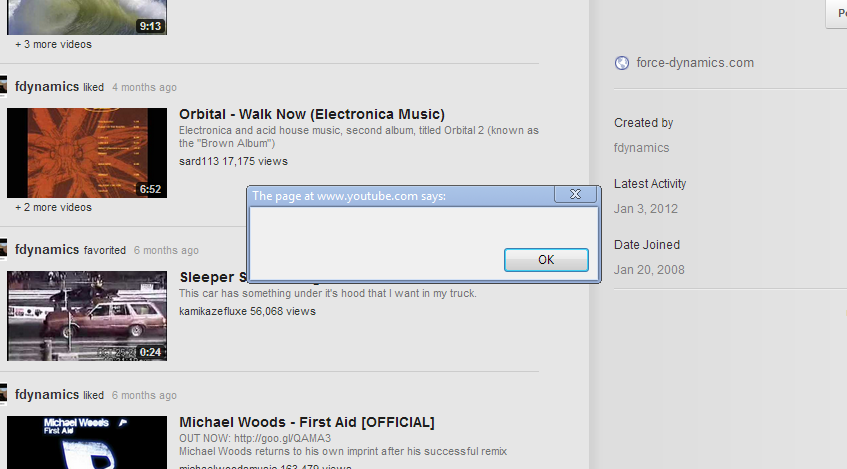Open the Michael Woods First Aid thumbnail

tap(86, 442)
